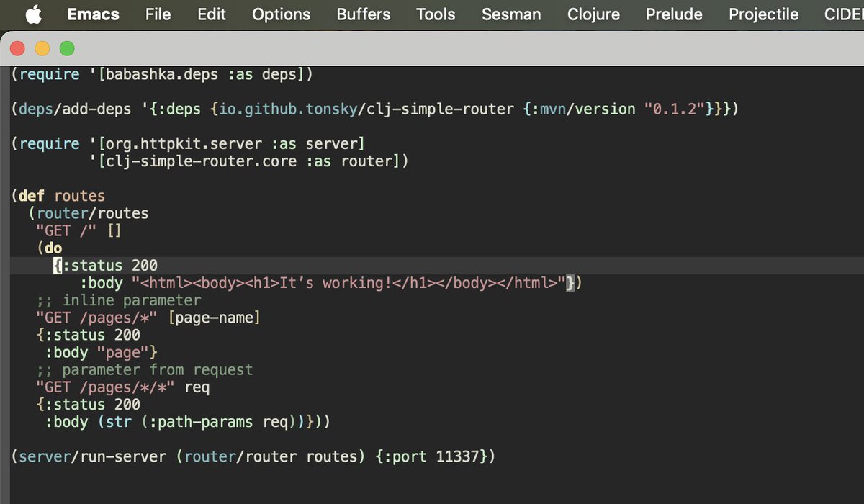This screenshot has height=504, width=864.
Task: Click the io.github.tonsky/clj-simple-router dependency name
Action: (x=365, y=109)
